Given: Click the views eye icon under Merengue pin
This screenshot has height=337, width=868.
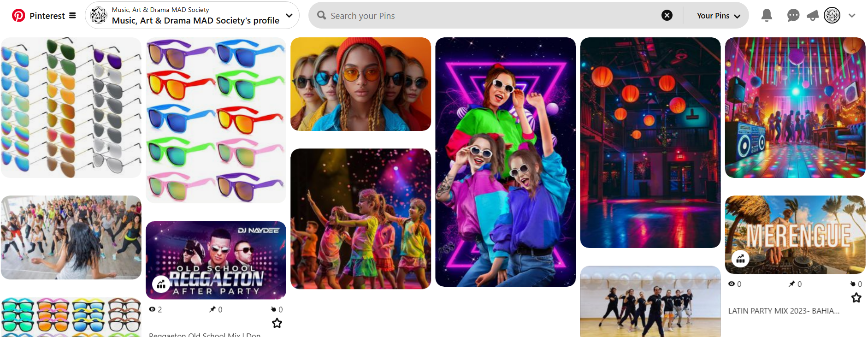Looking at the screenshot, I should pyautogui.click(x=732, y=284).
